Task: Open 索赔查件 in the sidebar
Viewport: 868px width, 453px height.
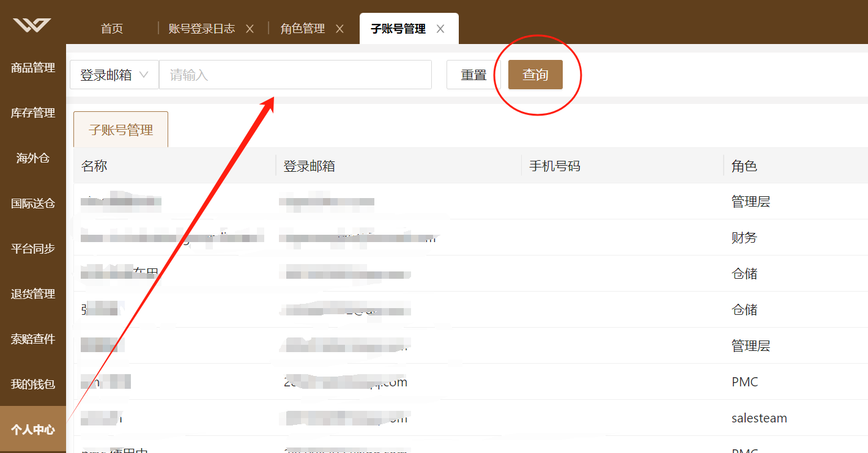Action: 33,339
